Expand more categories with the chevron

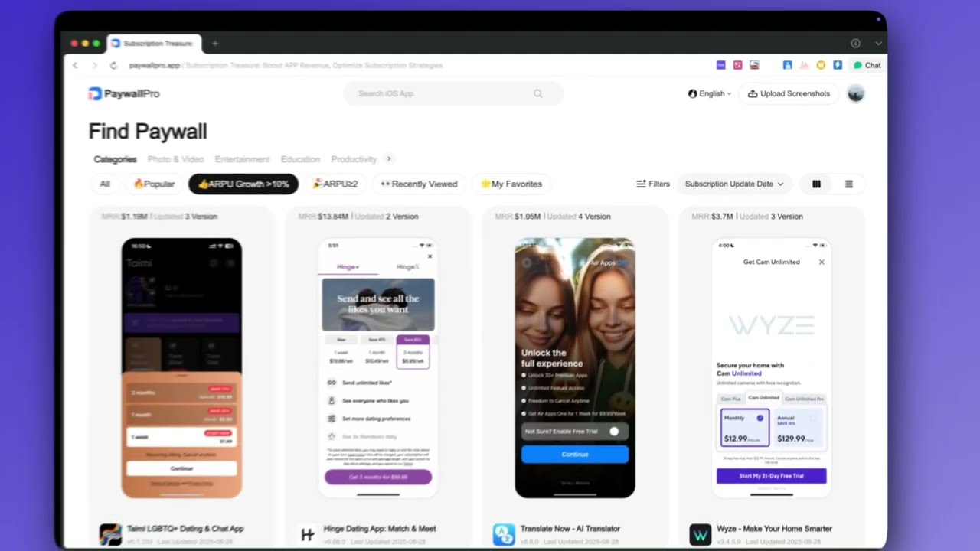[x=389, y=159]
